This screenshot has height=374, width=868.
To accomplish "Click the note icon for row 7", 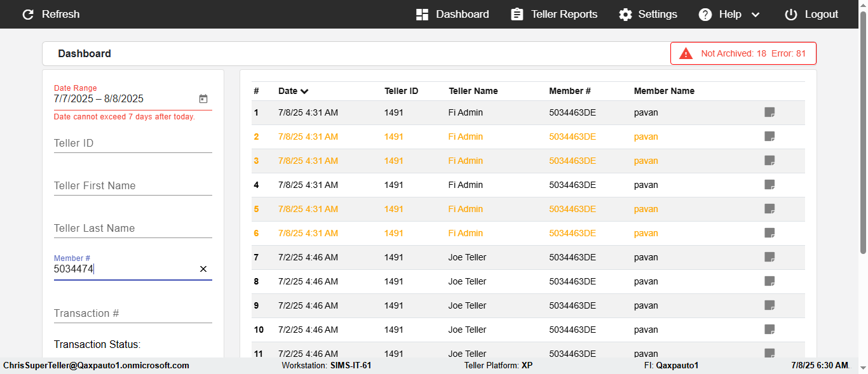I will tap(770, 257).
